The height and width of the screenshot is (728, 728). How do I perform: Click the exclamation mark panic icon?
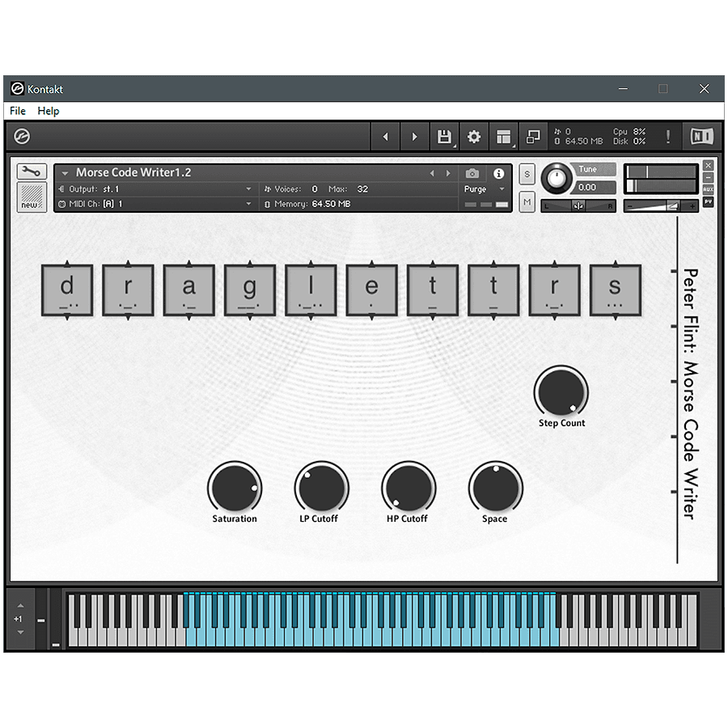click(x=668, y=137)
